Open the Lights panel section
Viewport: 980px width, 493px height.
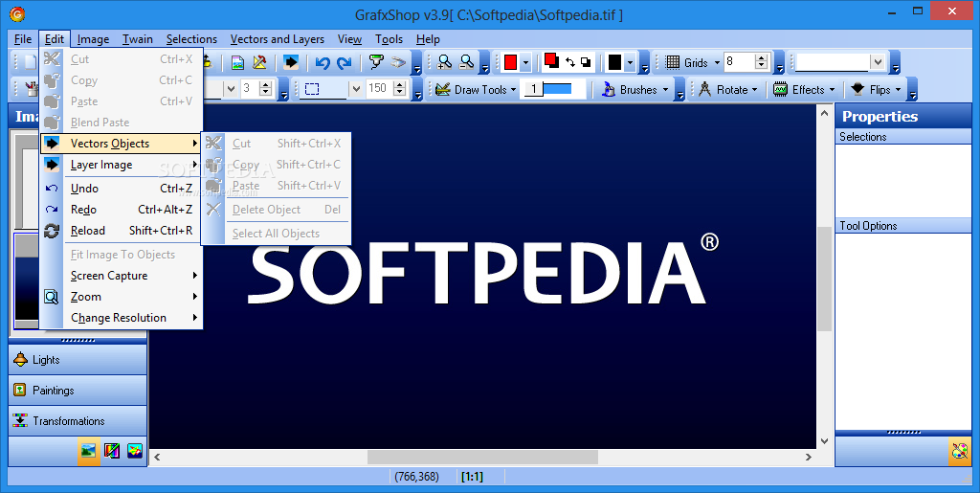point(78,359)
